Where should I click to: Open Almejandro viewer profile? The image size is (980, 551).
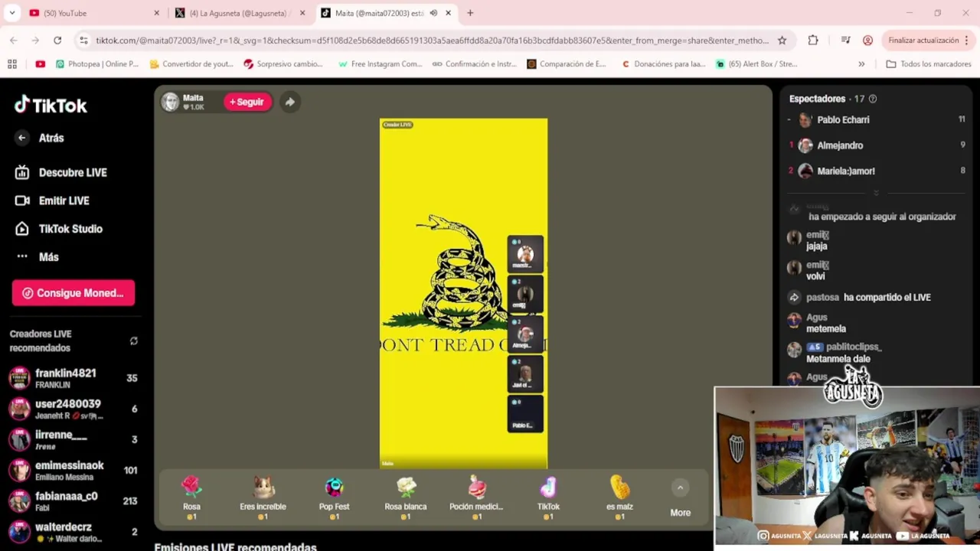(x=839, y=145)
